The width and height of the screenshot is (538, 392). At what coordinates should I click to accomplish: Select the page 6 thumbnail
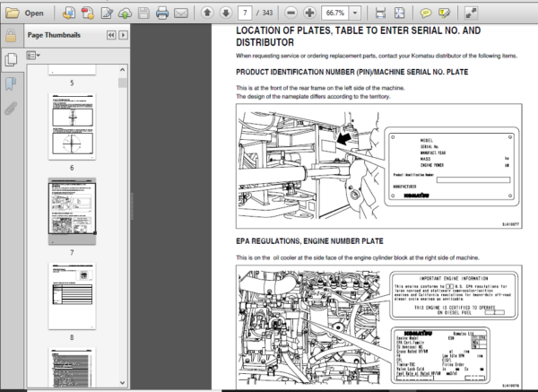tap(72, 126)
